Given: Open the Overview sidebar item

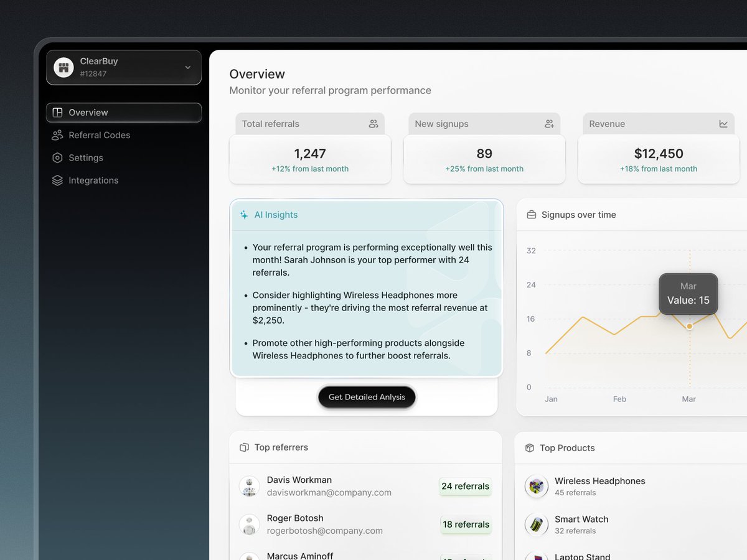Looking at the screenshot, I should [124, 113].
